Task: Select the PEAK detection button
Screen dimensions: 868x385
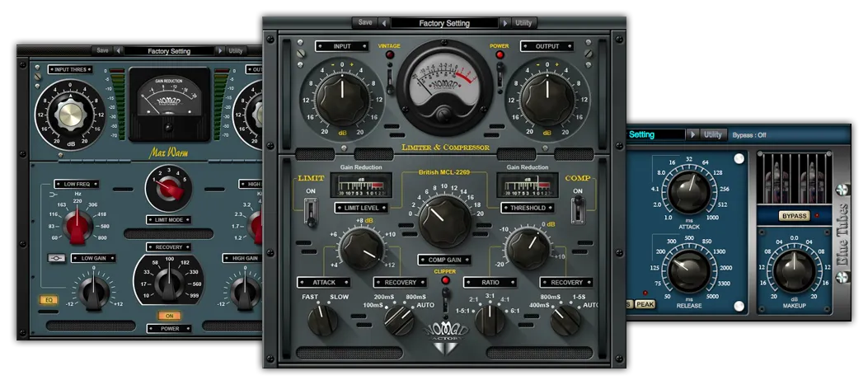Action: [x=645, y=304]
